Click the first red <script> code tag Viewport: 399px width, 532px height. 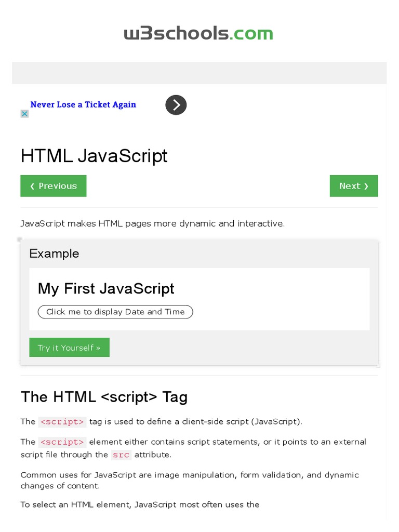coord(62,421)
